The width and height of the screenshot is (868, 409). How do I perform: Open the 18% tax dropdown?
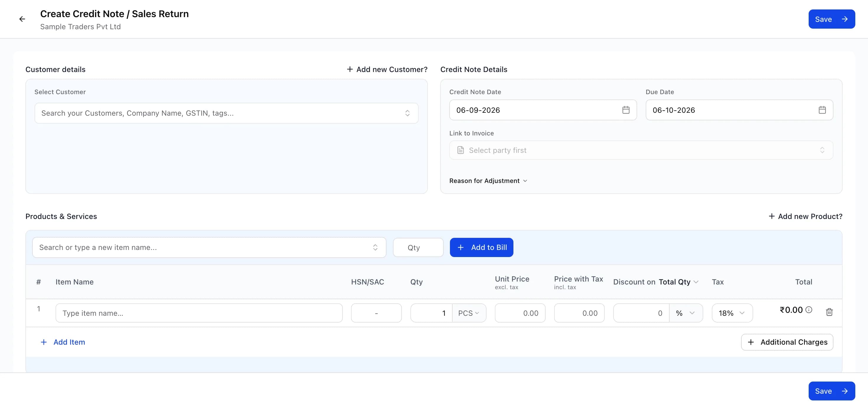pyautogui.click(x=732, y=313)
